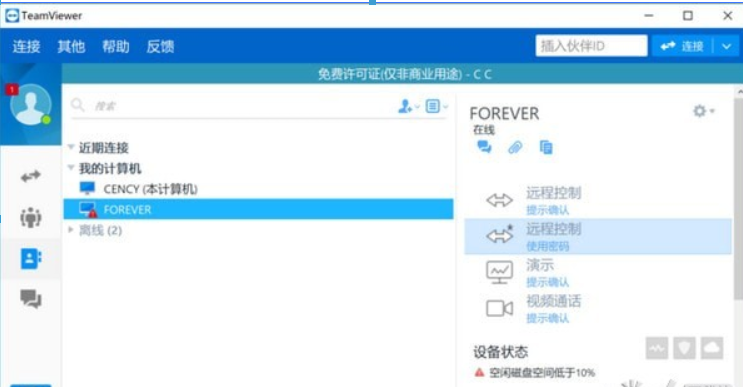Minimize the TeamViewer window

649,16
